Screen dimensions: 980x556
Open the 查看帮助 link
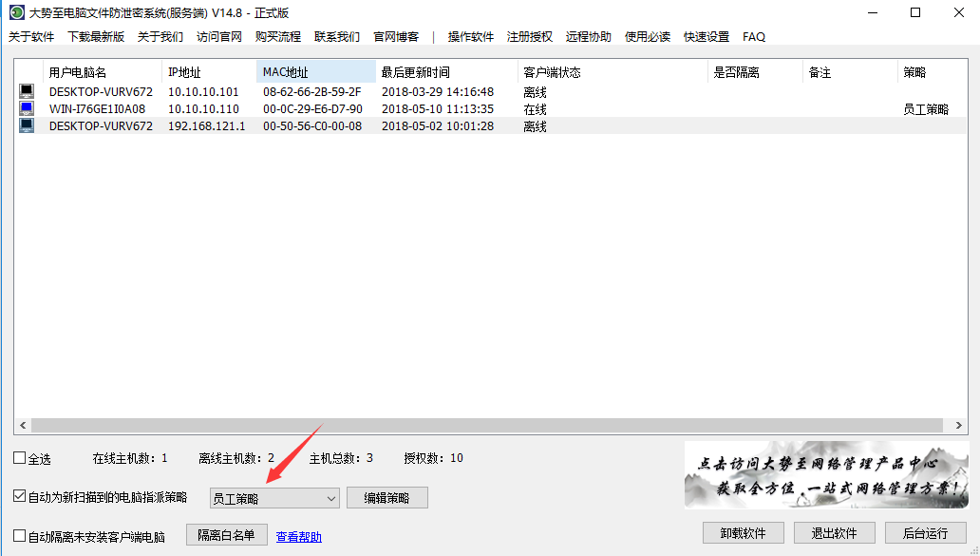[299, 537]
